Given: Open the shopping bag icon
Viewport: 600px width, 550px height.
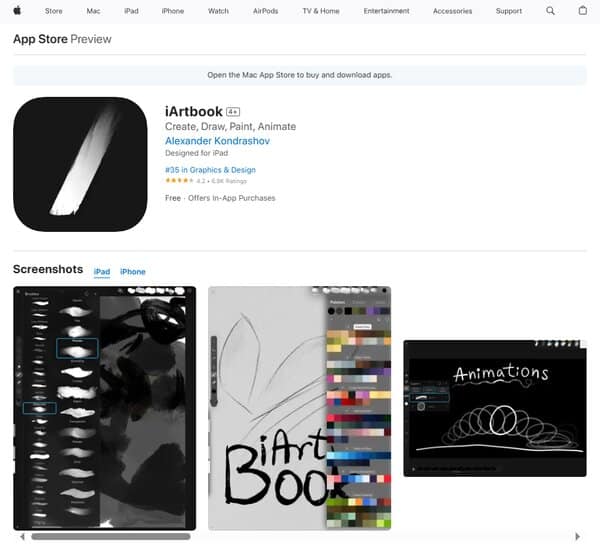Looking at the screenshot, I should (582, 11).
